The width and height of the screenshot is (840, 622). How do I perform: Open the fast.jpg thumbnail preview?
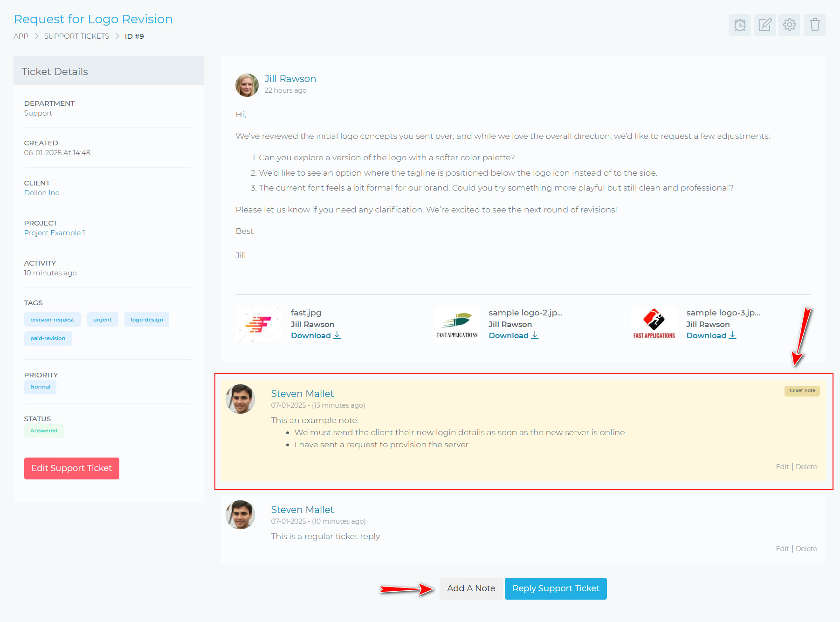[259, 324]
